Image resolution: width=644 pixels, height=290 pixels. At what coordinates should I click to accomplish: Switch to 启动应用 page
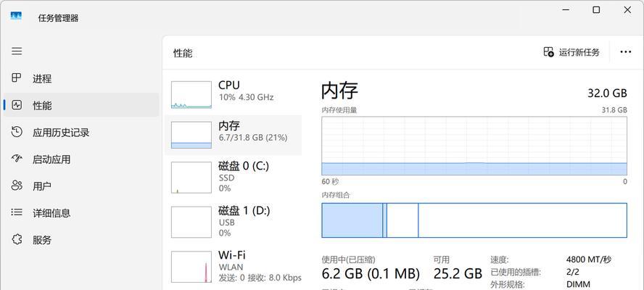[x=81, y=159]
